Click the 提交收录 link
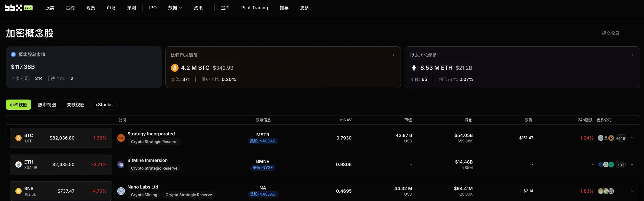The image size is (644, 201). 611,33
